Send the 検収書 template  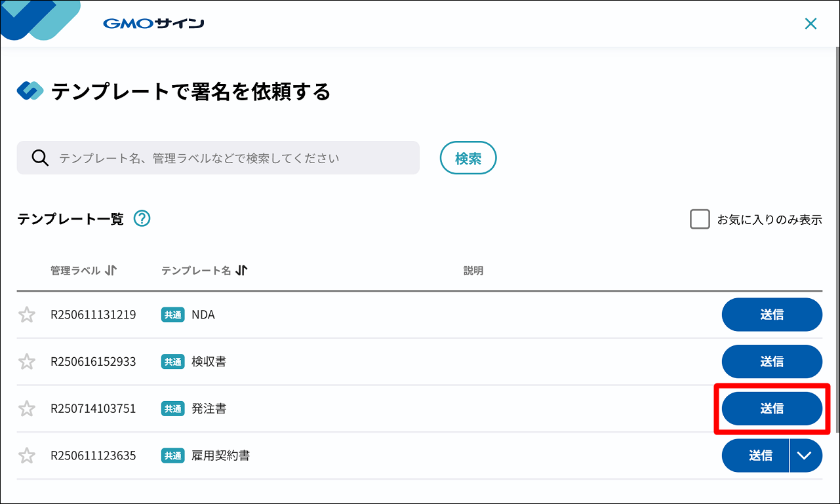(772, 362)
